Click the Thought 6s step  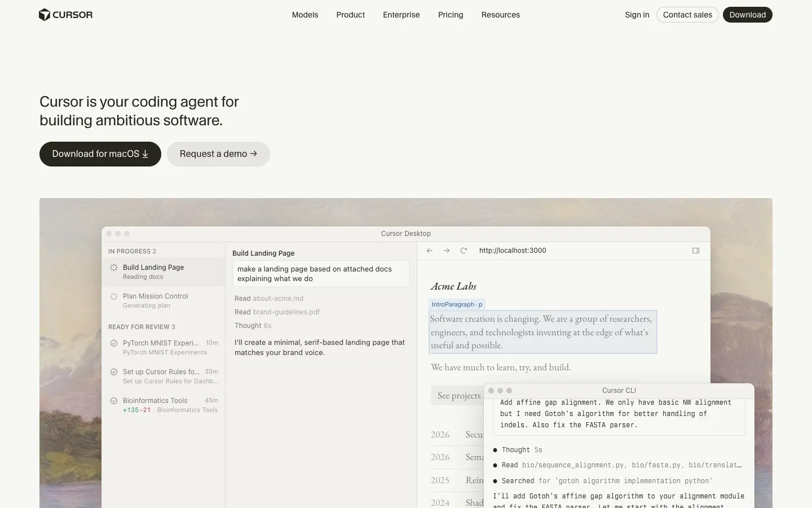click(253, 326)
